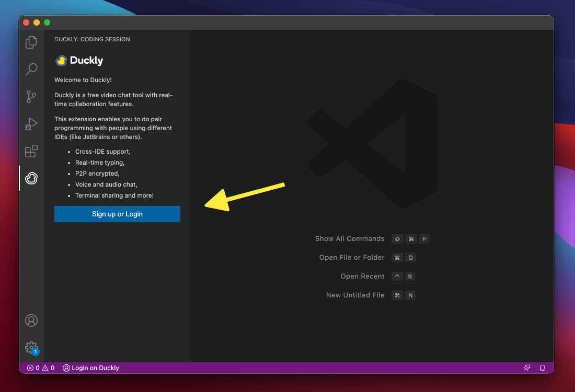
Task: Click the Open Recent hint
Action: (362, 276)
